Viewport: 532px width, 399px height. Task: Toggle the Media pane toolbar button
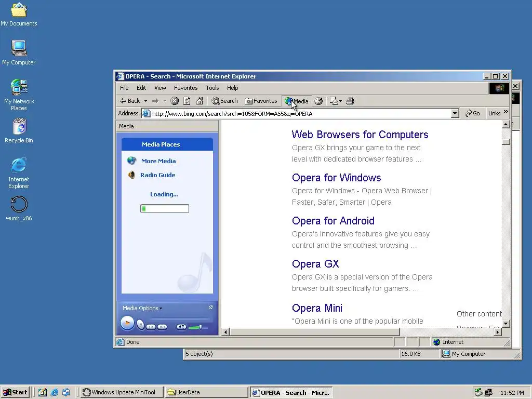[297, 101]
